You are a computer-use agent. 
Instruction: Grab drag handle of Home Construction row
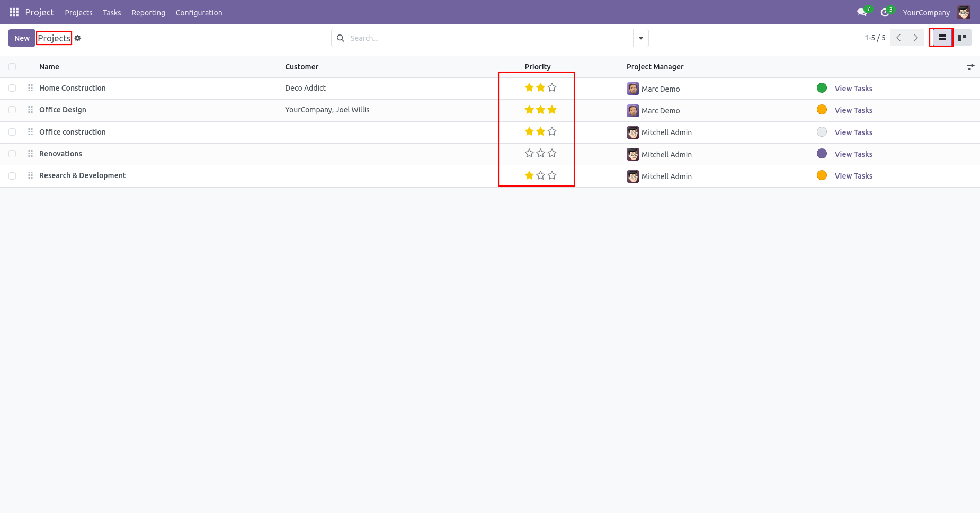point(30,88)
